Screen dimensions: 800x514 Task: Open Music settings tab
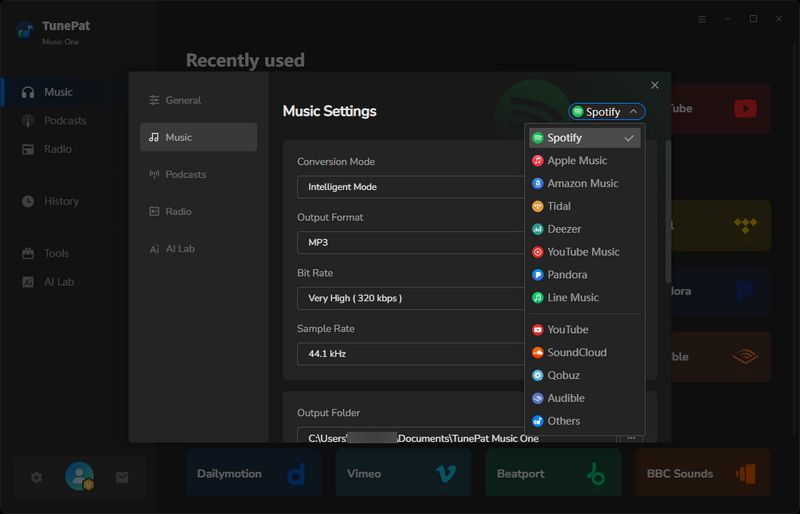(198, 137)
